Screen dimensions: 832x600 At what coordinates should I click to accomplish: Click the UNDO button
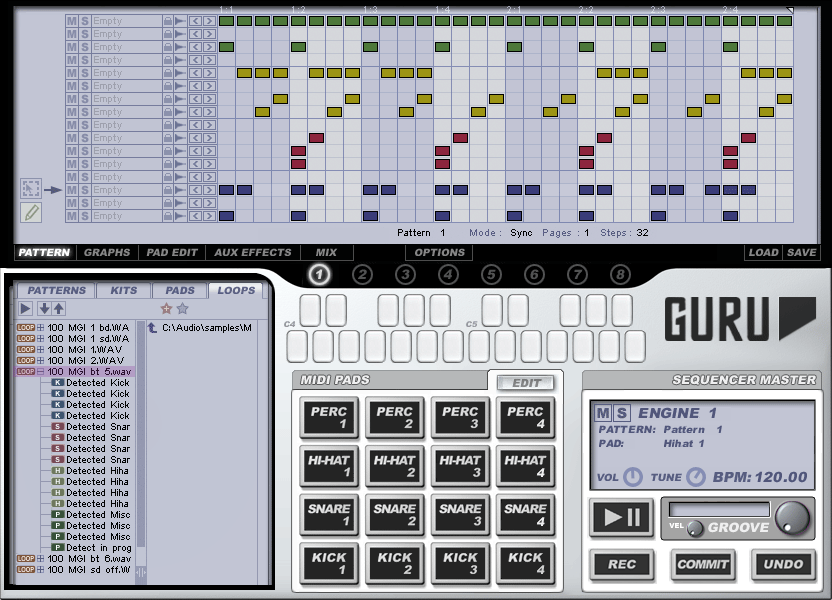click(x=783, y=564)
